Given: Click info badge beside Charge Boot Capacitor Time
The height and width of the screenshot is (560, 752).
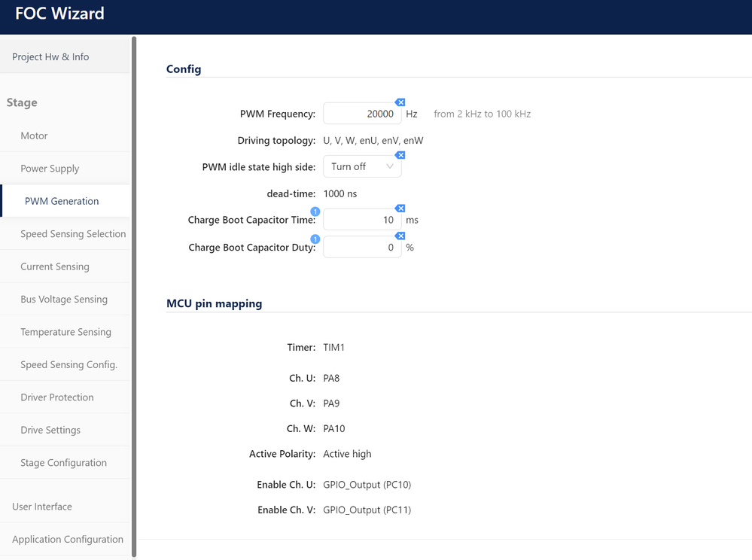Looking at the screenshot, I should click(315, 212).
